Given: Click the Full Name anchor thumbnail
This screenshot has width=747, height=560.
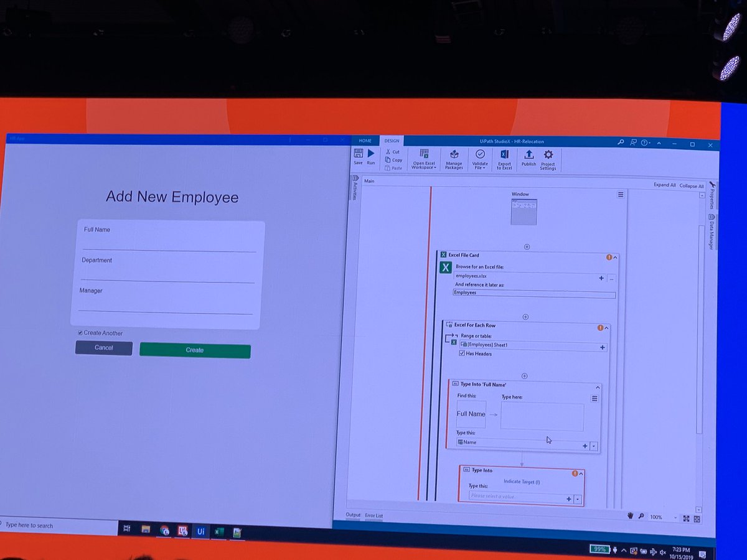Looking at the screenshot, I should [x=471, y=414].
